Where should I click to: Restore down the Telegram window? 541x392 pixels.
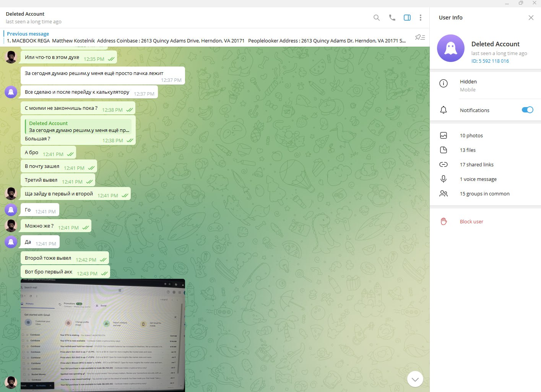[521, 3]
